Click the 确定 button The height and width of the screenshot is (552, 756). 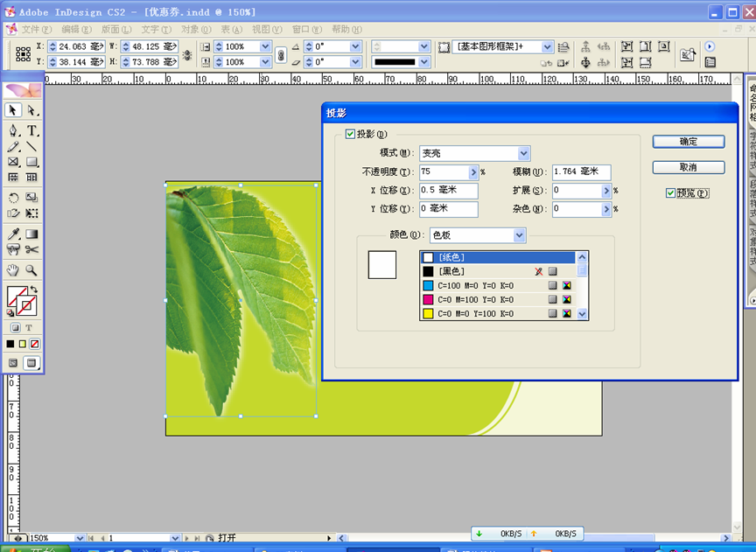(688, 141)
